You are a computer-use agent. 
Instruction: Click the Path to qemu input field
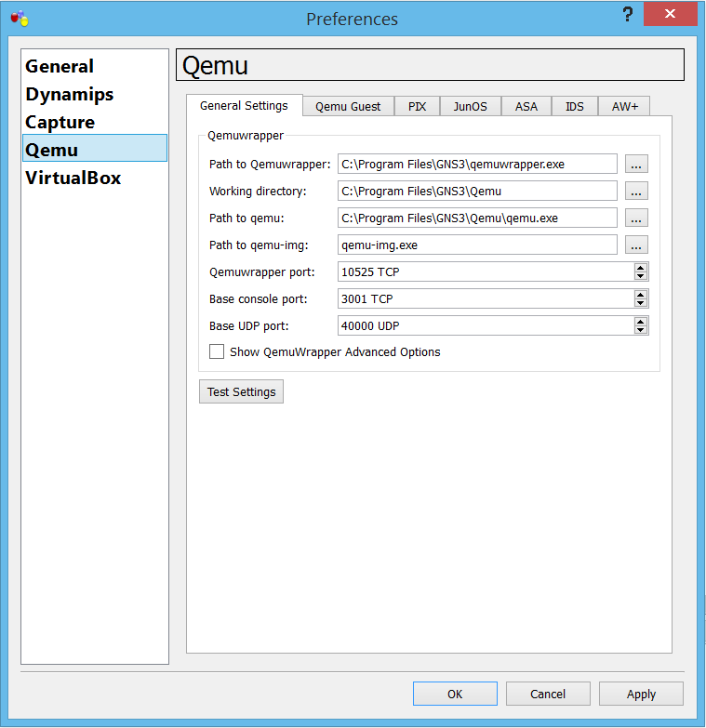click(x=477, y=218)
